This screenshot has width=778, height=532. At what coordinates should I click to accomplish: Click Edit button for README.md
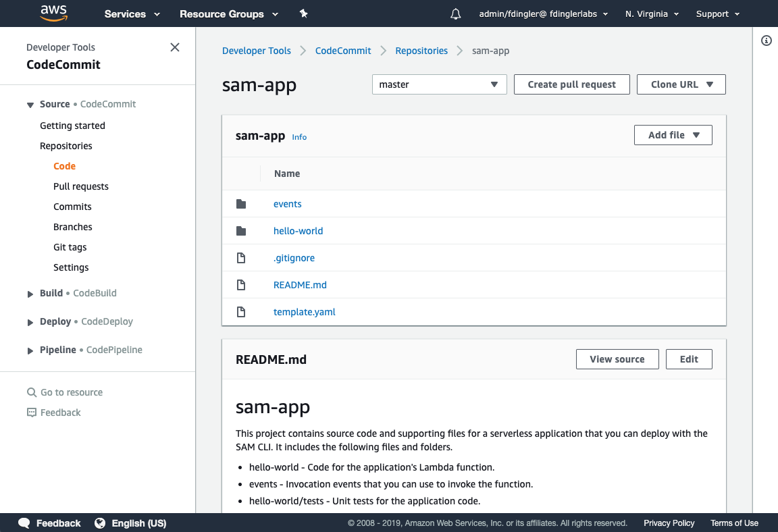click(x=689, y=359)
